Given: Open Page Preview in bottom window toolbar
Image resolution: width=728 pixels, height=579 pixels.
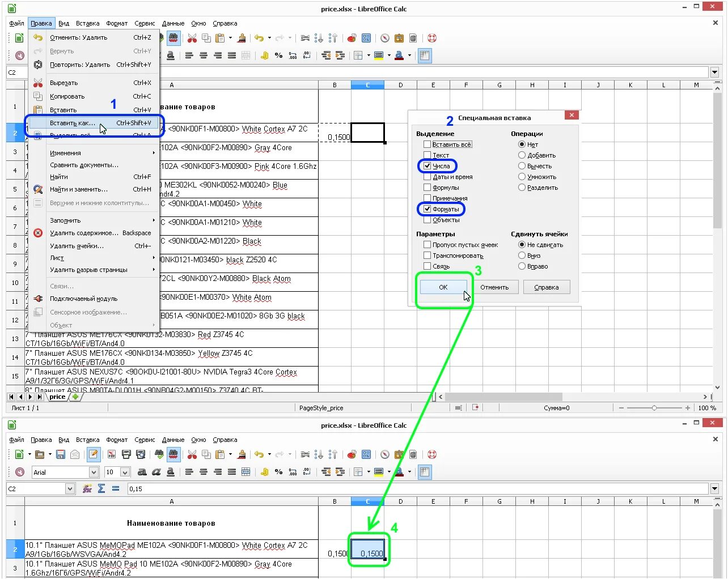Looking at the screenshot, I should pyautogui.click(x=141, y=454).
